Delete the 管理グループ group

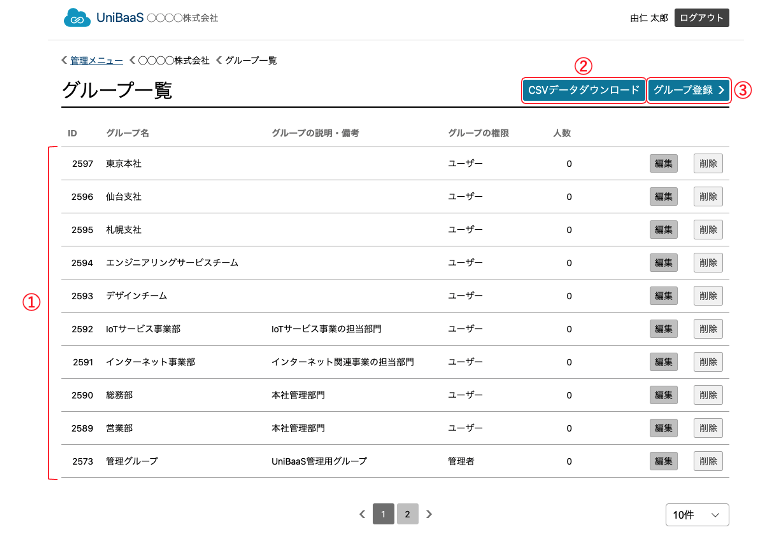coord(708,461)
